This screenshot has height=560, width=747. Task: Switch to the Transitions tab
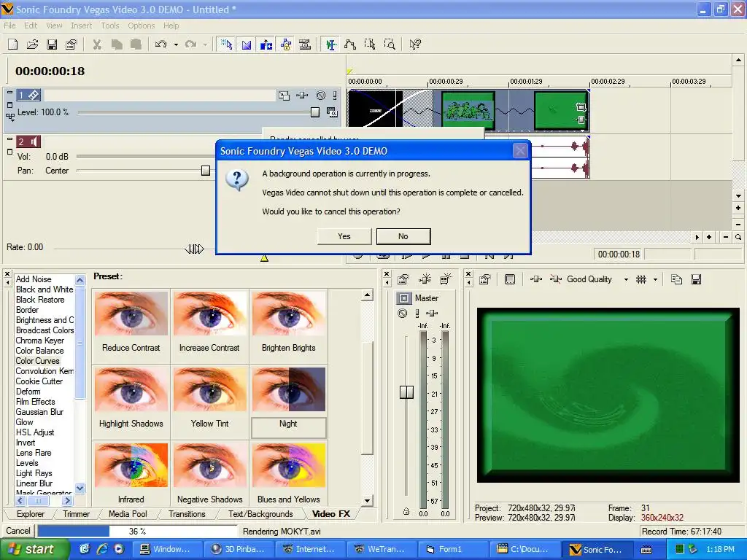pos(187,514)
